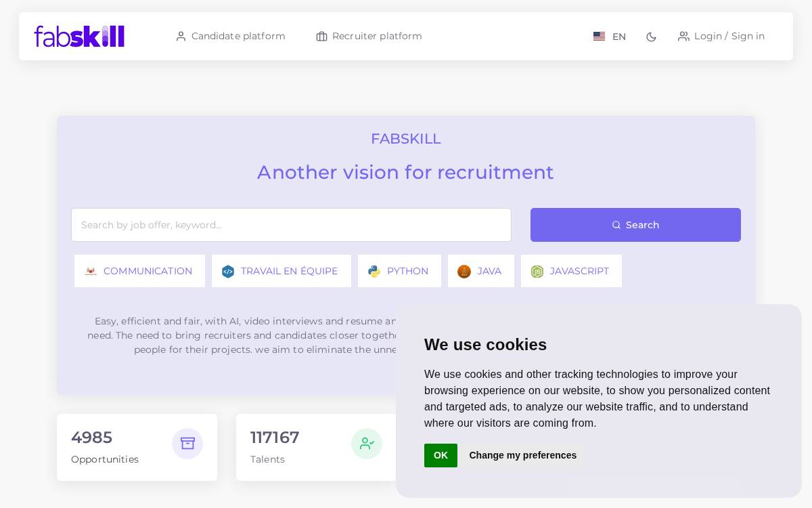Click the FABSKILL heading text
This screenshot has height=508, width=812.
(x=406, y=139)
